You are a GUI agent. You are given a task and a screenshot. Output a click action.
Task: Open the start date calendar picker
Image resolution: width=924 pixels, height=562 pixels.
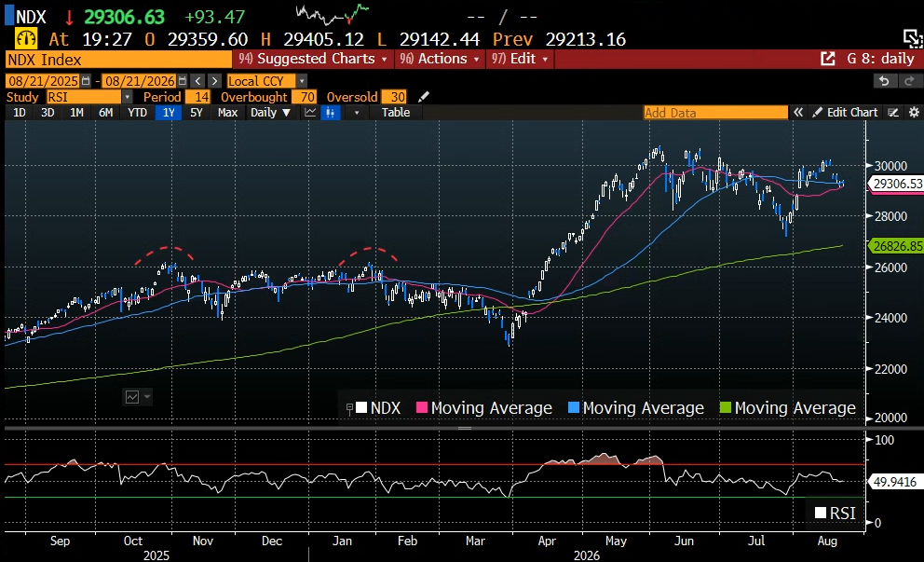pyautogui.click(x=87, y=81)
